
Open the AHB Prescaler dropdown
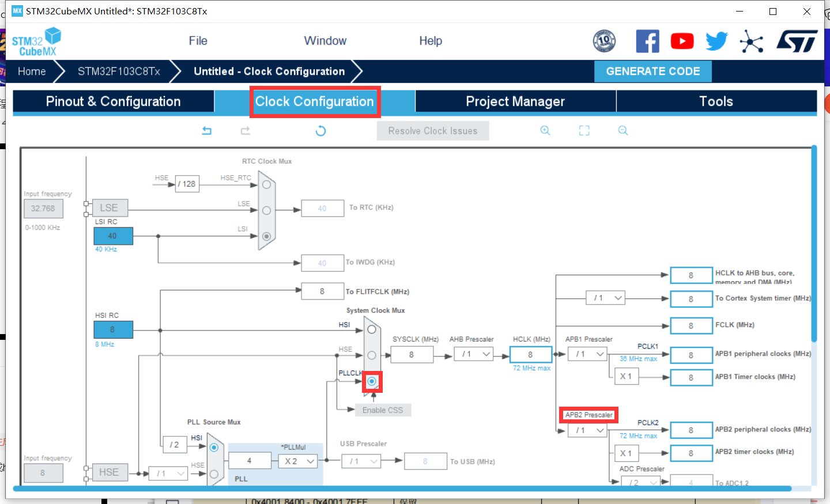click(474, 354)
